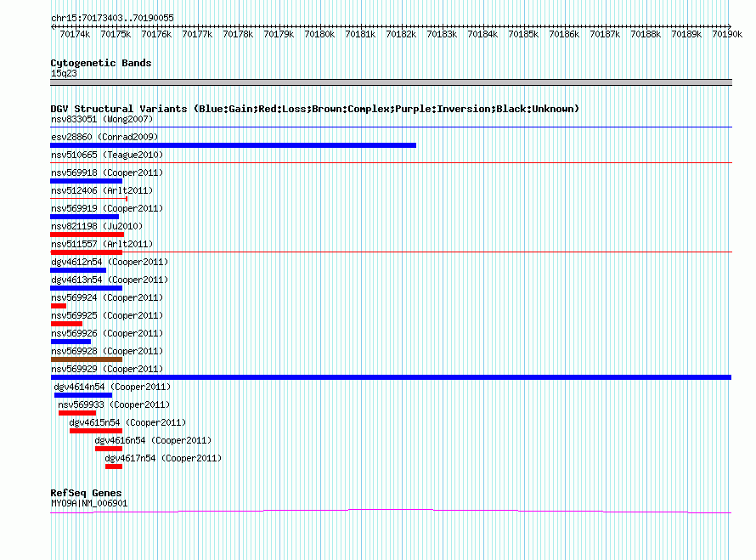Click the nsv512406 (Arlt2011) label
This screenshot has width=756, height=560.
(x=102, y=190)
